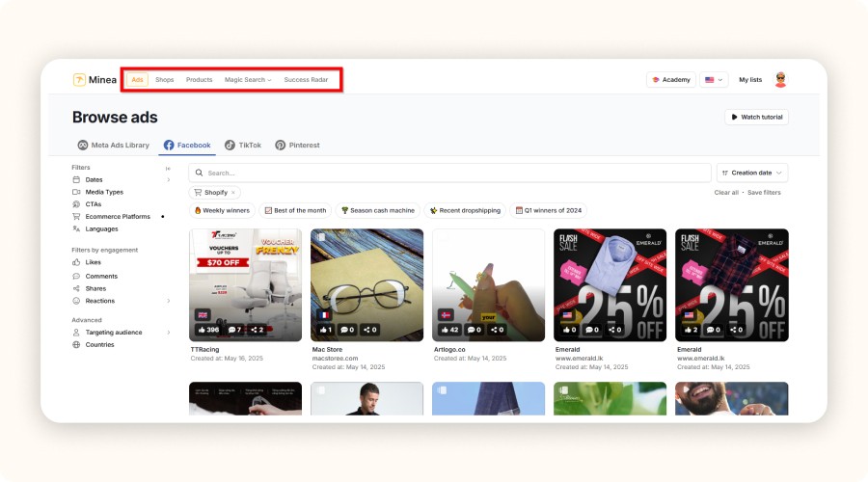Open My lists
Viewport: 868px width, 482px height.
coord(750,80)
